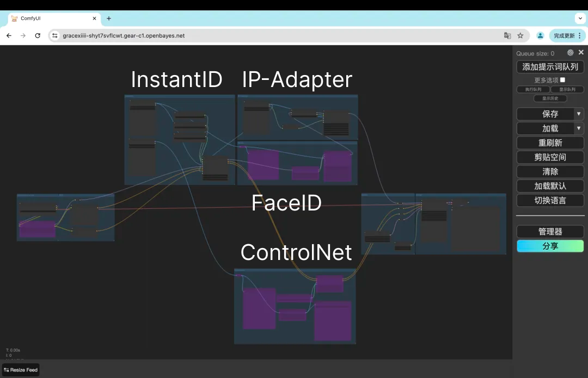Click the translate page icon
This screenshot has height=378, width=588.
point(507,35)
